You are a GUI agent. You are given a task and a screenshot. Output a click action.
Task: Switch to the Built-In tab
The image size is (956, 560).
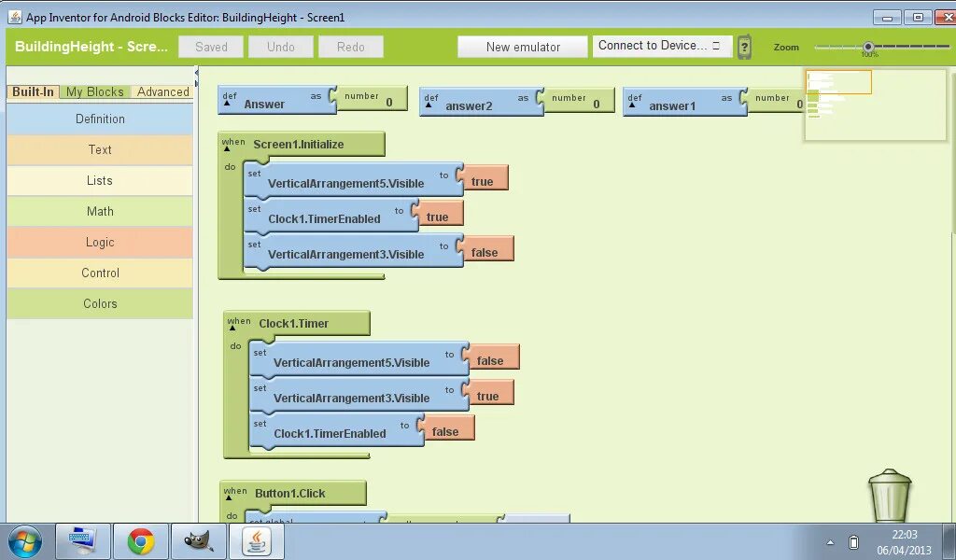(x=33, y=92)
